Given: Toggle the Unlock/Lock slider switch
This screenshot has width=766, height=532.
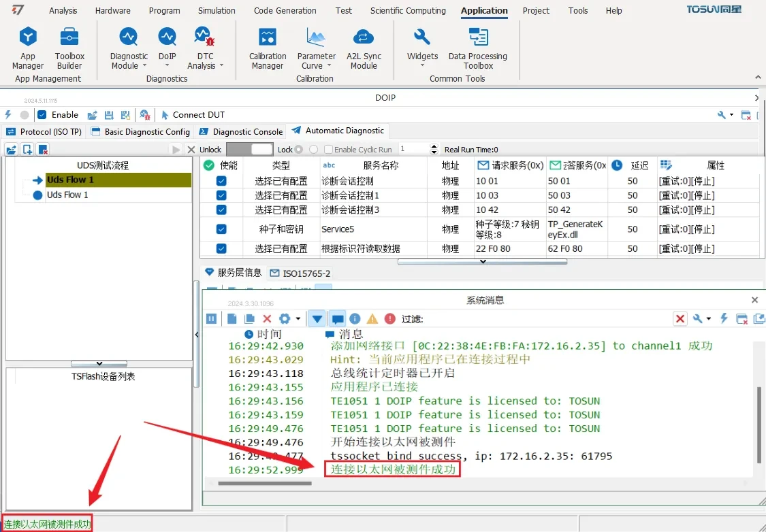Looking at the screenshot, I should pos(249,150).
